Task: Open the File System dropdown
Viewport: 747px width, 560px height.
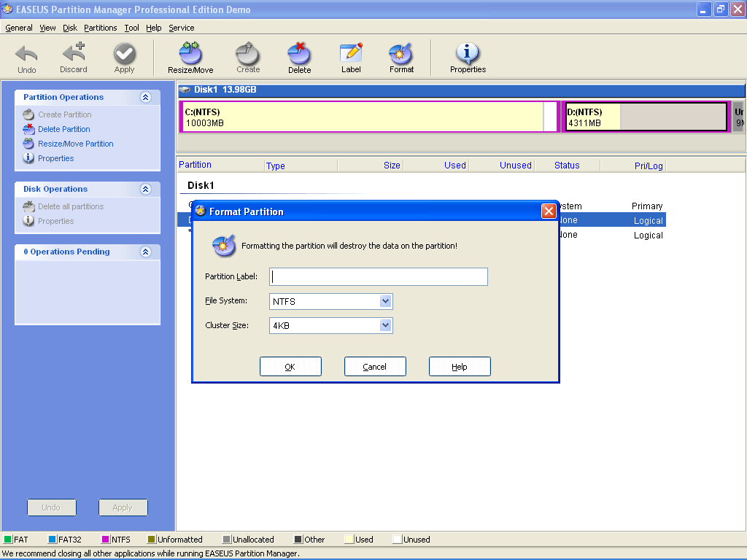Action: (x=386, y=301)
